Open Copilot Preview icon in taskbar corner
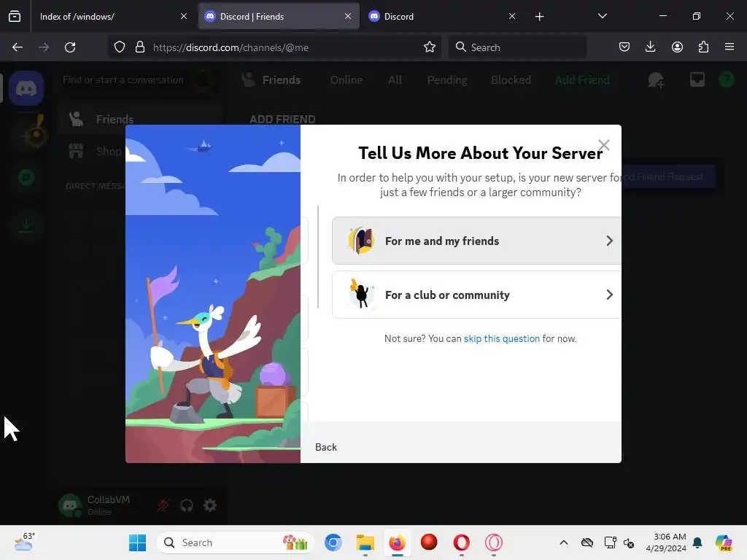The image size is (747, 560). (723, 542)
